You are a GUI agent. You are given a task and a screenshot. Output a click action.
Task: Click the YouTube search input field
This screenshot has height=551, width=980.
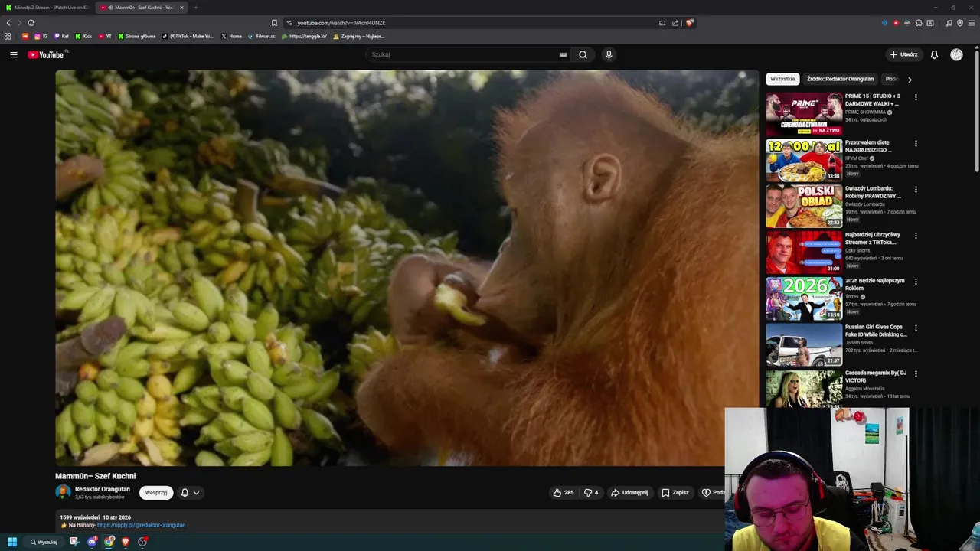(x=463, y=54)
